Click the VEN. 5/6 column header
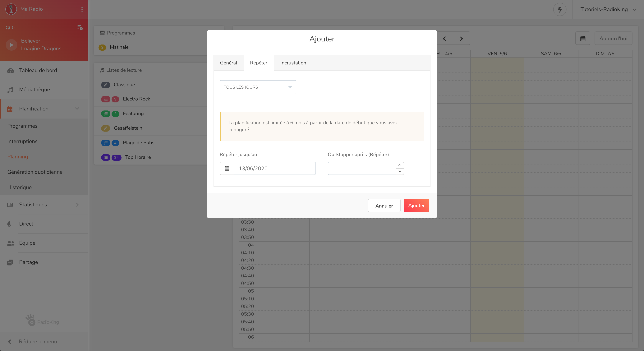 (x=497, y=54)
